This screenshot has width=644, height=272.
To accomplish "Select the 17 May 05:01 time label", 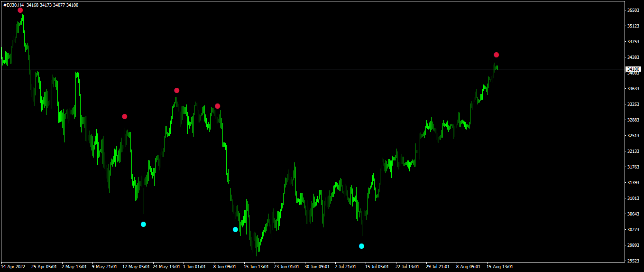I will point(136,266).
